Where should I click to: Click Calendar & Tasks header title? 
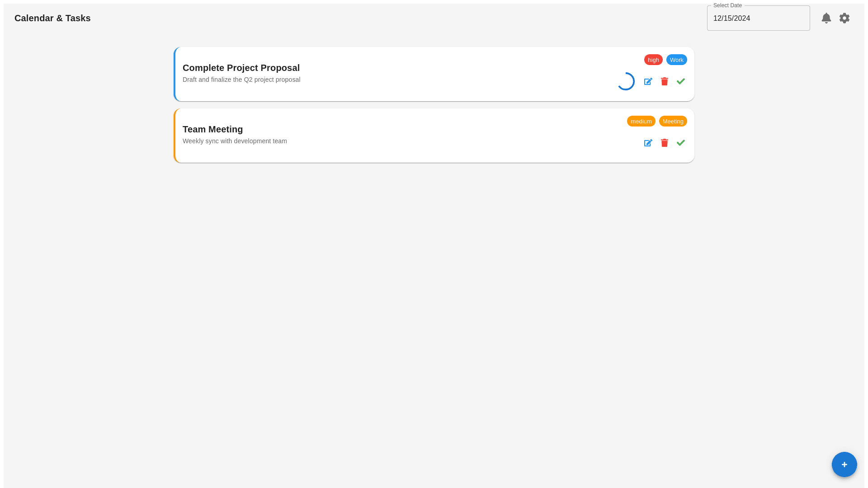pos(52,18)
